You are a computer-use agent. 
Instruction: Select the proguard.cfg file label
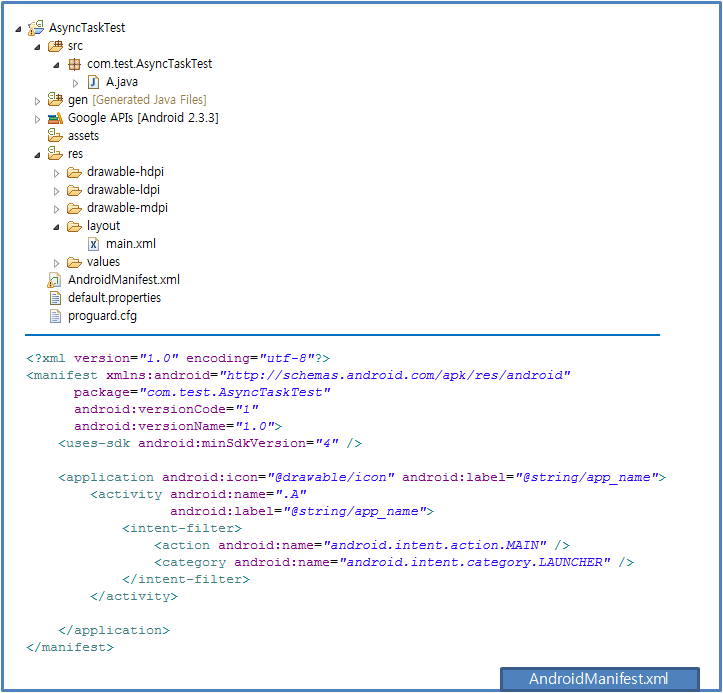point(102,316)
